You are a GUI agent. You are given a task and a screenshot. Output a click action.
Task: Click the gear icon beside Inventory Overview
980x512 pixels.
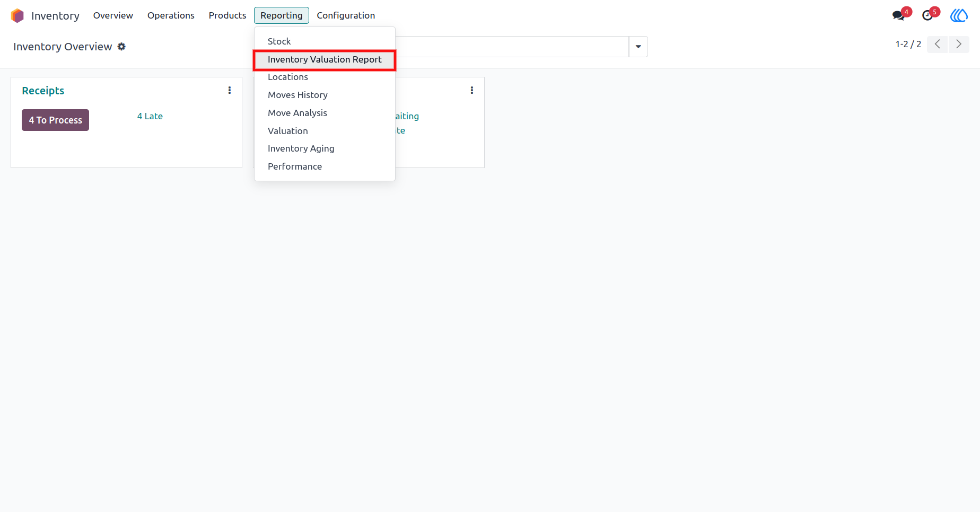(x=121, y=47)
